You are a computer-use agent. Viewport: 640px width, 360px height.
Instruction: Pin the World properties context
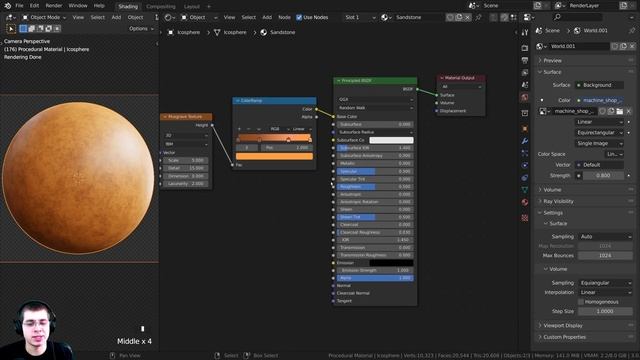[632, 31]
